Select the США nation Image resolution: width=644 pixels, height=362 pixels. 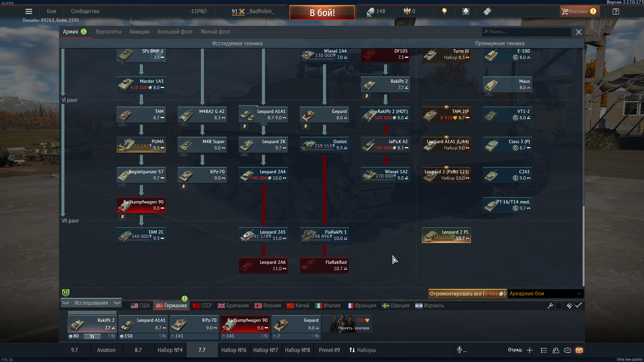(140, 306)
